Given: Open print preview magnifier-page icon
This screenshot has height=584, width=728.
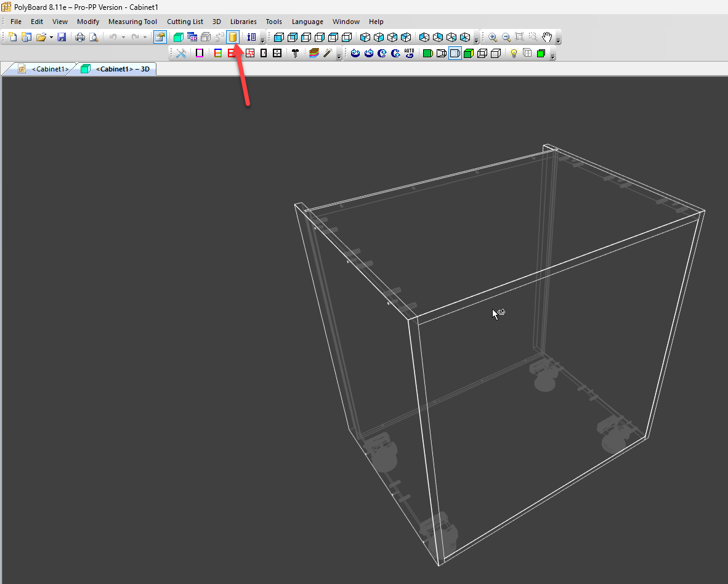Looking at the screenshot, I should (94, 37).
